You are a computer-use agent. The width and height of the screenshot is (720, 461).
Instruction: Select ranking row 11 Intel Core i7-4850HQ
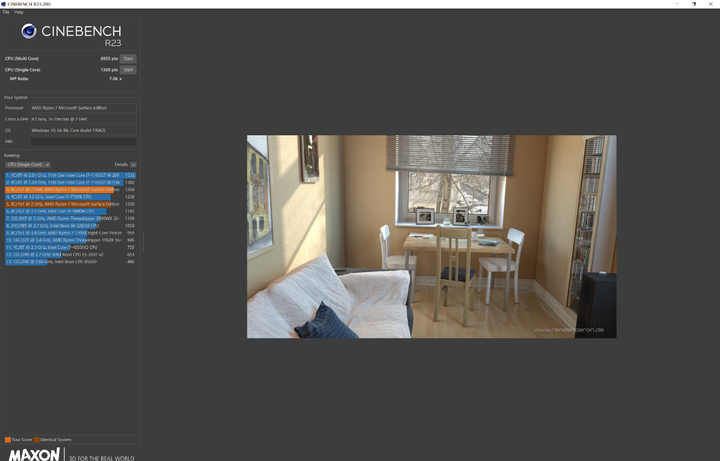click(70, 247)
